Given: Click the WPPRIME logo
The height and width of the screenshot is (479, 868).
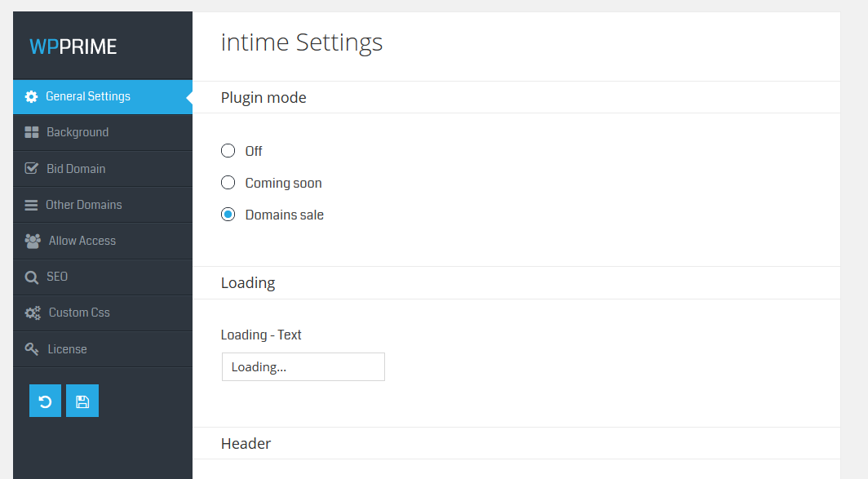Looking at the screenshot, I should [x=73, y=47].
